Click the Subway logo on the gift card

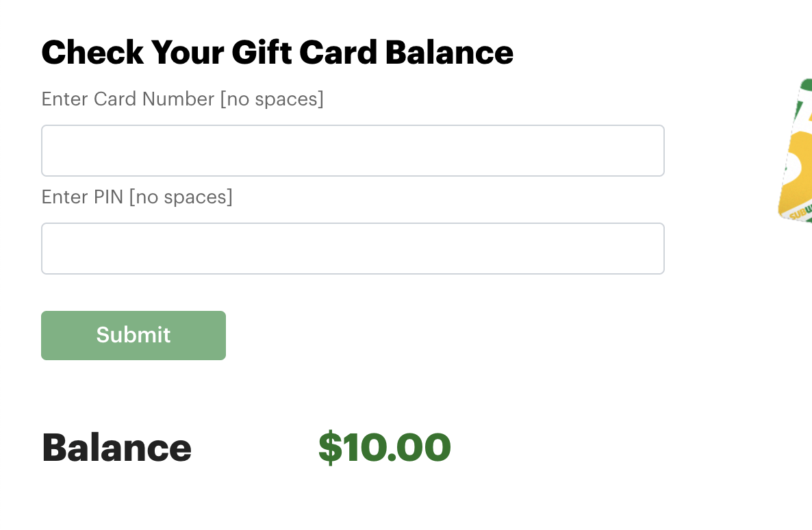(x=801, y=214)
